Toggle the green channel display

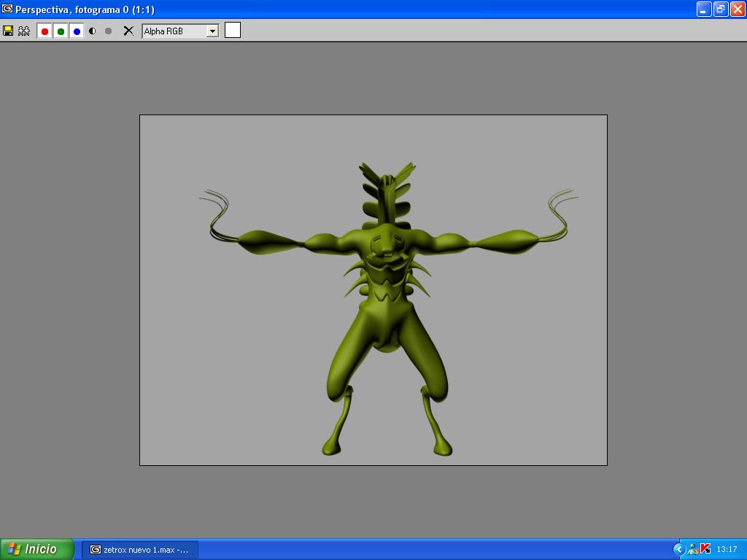click(61, 31)
